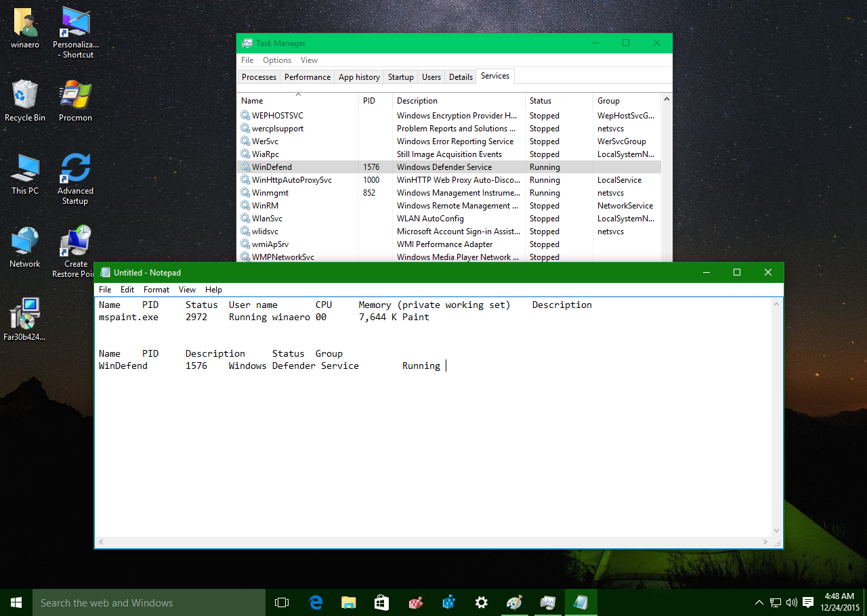Image resolution: width=867 pixels, height=616 pixels.
Task: Open File Explorer from the taskbar
Action: point(348,602)
